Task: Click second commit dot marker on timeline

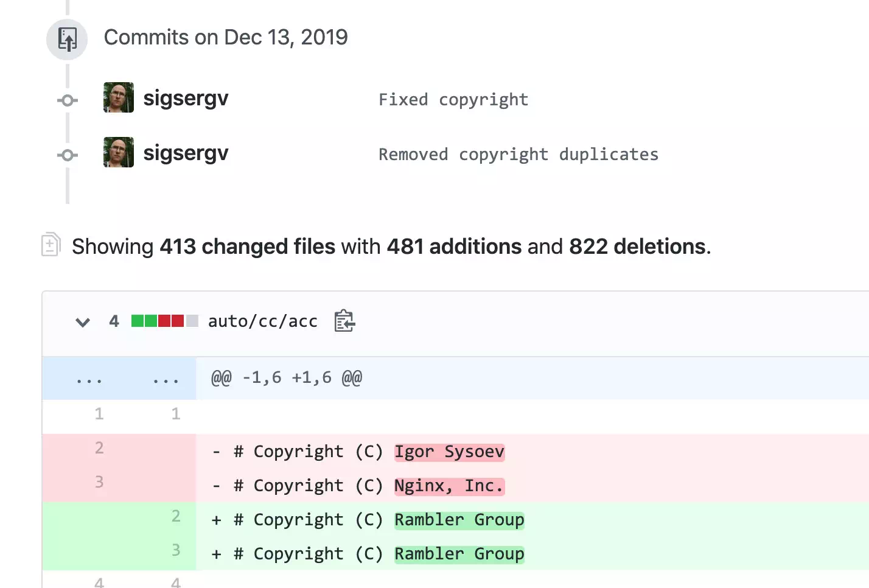Action: click(67, 155)
